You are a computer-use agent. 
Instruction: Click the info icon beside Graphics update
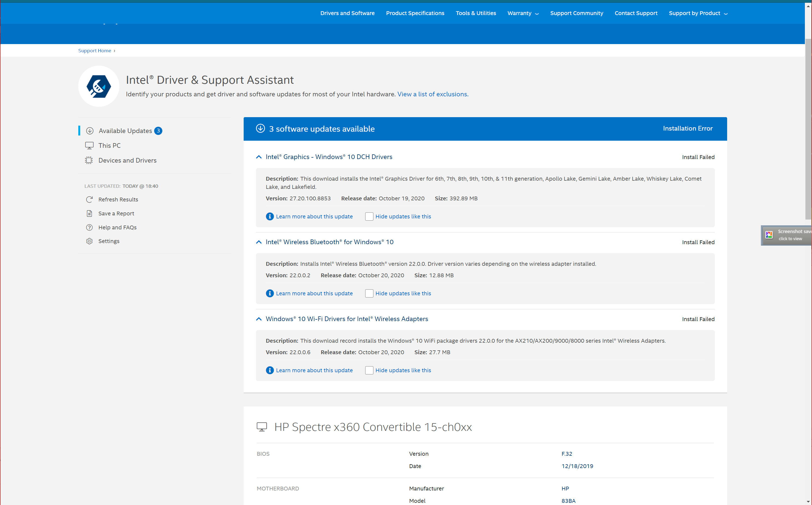[270, 217]
